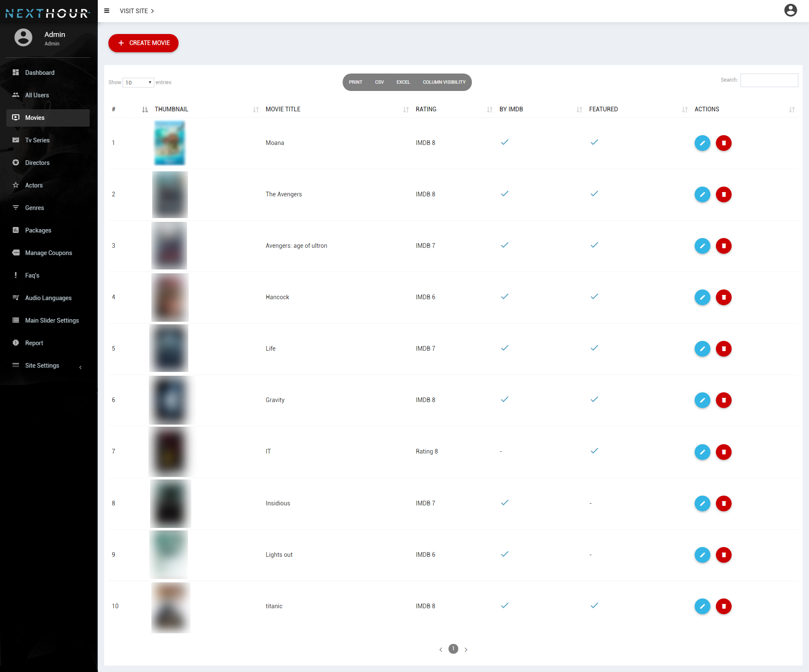Select page 1 in pagination

453,649
